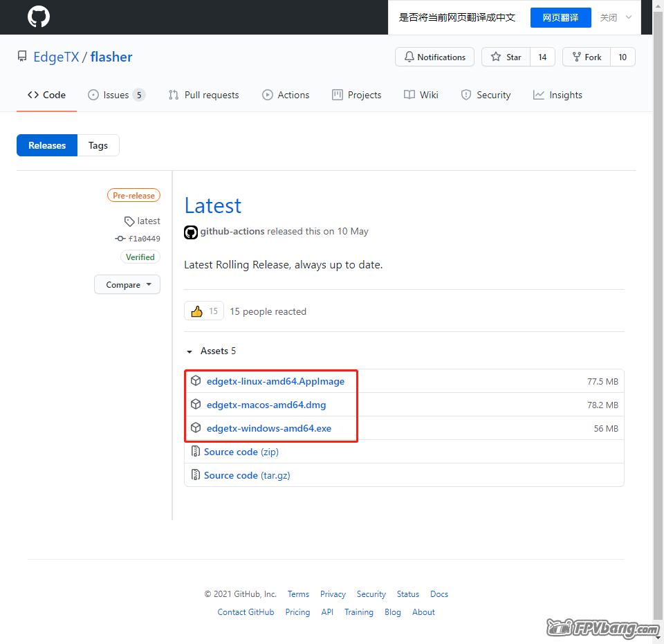Click the Verified badge

click(140, 257)
